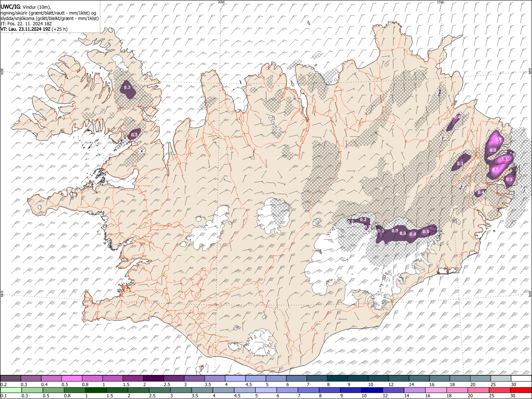This screenshot has width=532, height=399.
Task: Click the 'UWC/IG: Vindur (10m)' title text
Action: [26, 7]
